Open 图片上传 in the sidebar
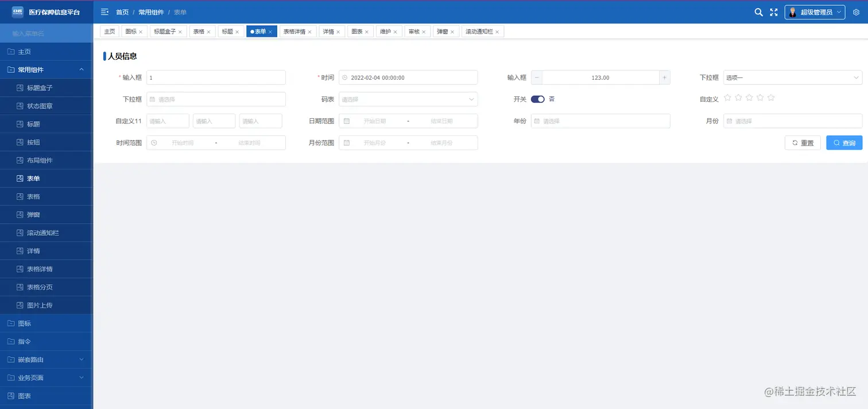 point(46,305)
